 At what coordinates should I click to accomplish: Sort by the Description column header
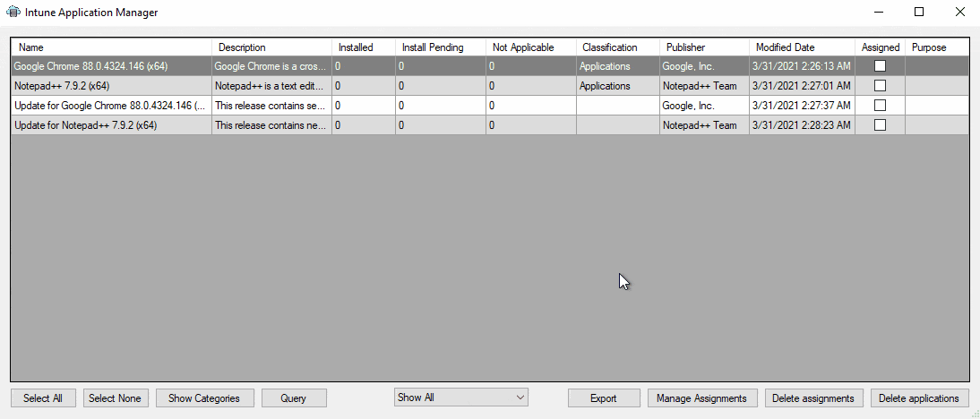point(272,47)
